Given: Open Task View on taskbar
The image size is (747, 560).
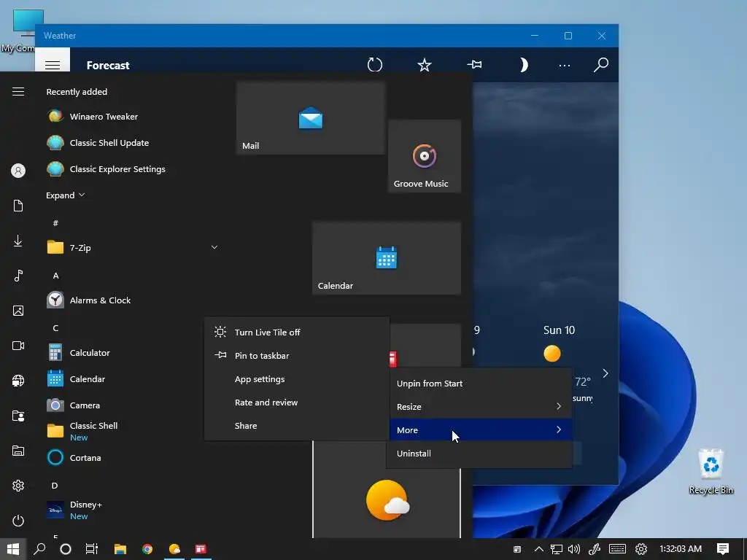Looking at the screenshot, I should [x=91, y=549].
